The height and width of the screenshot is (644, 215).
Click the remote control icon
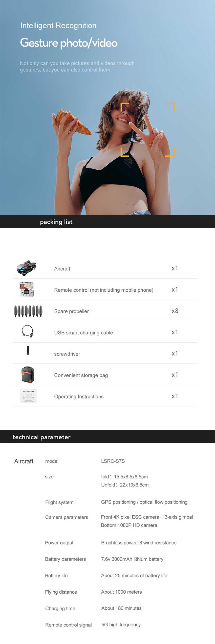point(27,289)
